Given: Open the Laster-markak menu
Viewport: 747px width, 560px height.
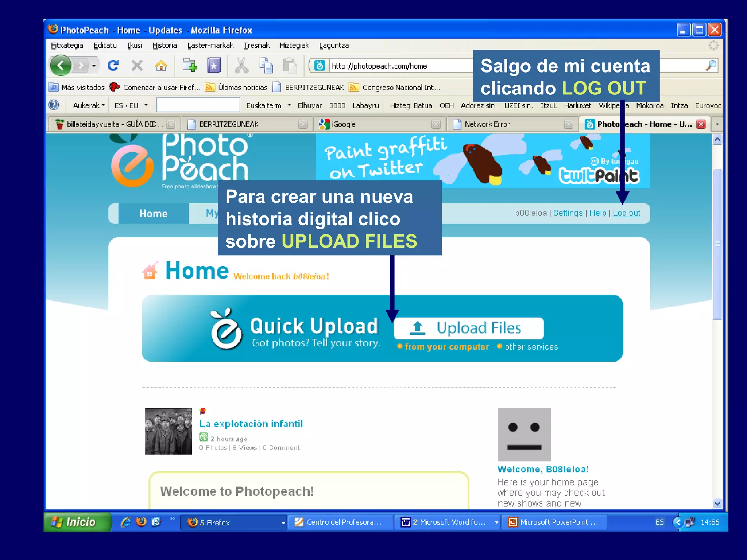Looking at the screenshot, I should (x=210, y=46).
